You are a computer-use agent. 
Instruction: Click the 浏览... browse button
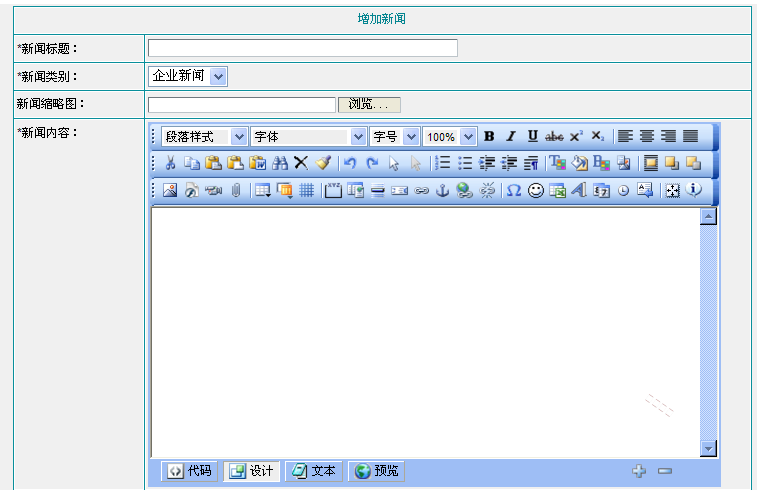[x=369, y=104]
